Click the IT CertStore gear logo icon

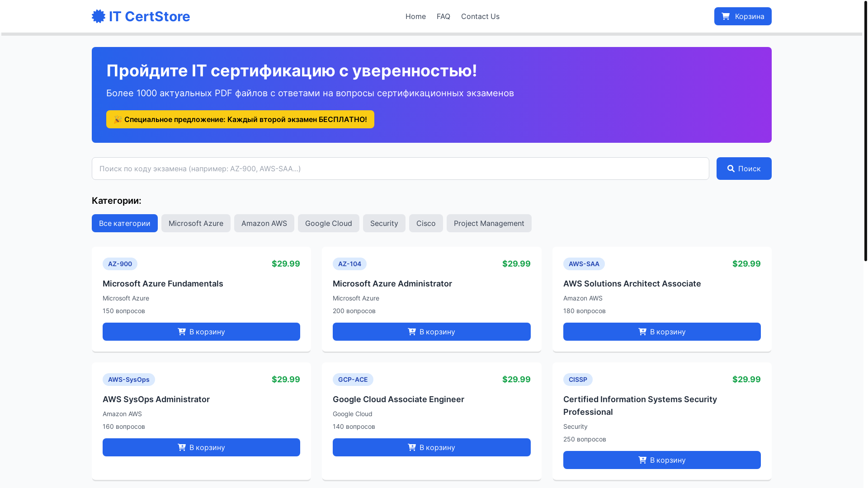point(99,16)
